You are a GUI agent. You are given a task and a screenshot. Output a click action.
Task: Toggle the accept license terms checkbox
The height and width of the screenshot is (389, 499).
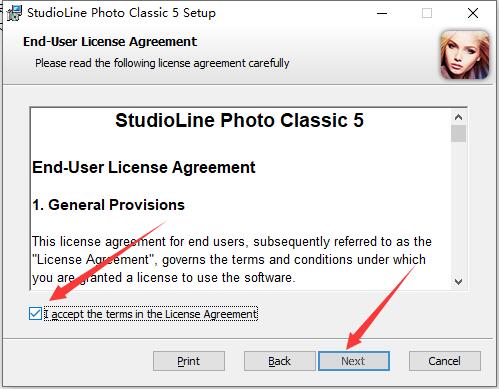tap(35, 314)
